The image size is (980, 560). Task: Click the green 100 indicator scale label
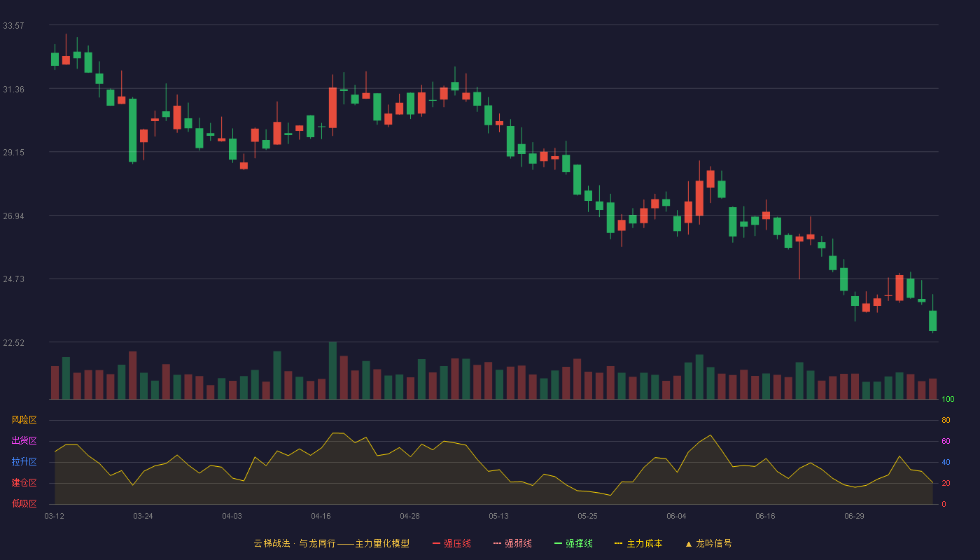pyautogui.click(x=948, y=399)
